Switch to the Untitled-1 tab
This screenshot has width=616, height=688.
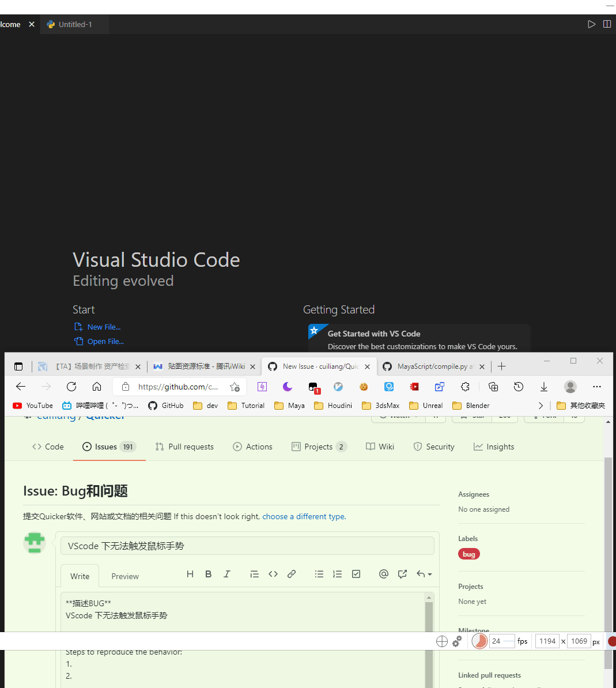(74, 25)
